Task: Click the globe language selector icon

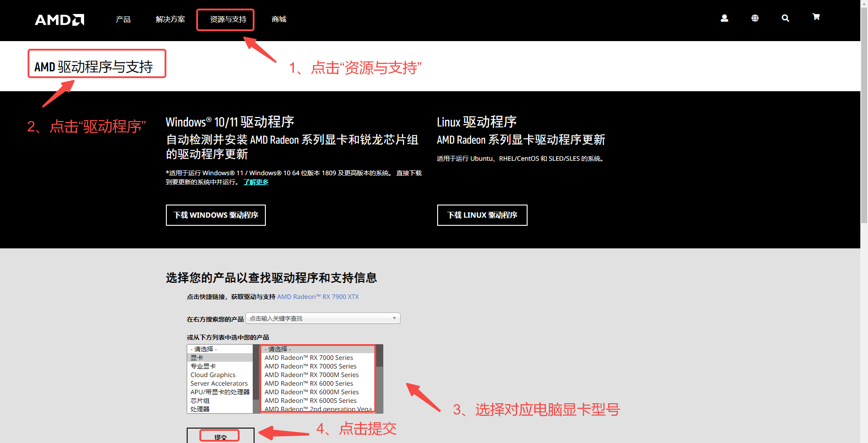Action: point(755,18)
